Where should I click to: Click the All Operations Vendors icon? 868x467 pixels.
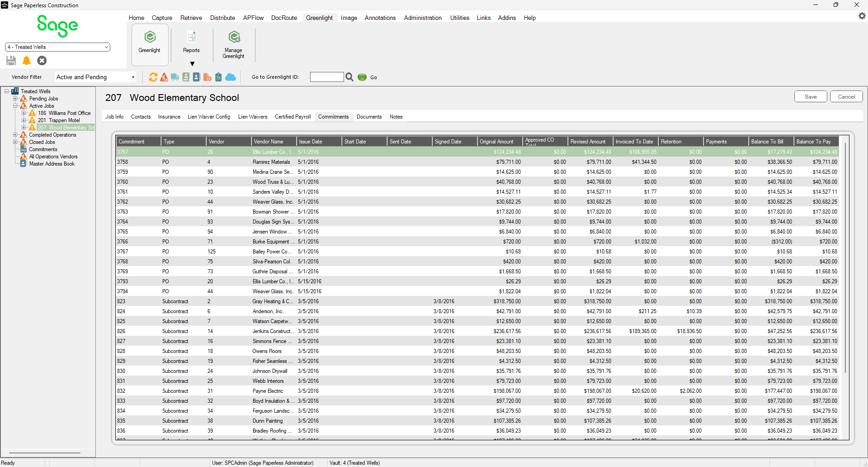(x=24, y=157)
